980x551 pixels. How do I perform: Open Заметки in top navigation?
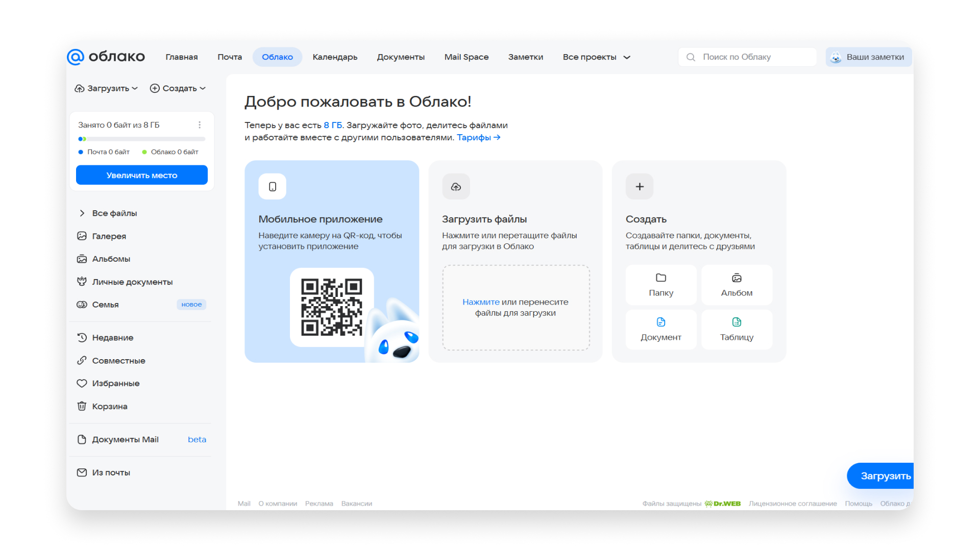[x=526, y=57]
